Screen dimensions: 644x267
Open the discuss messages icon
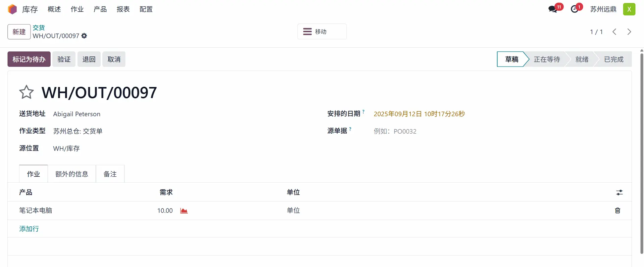(x=553, y=9)
